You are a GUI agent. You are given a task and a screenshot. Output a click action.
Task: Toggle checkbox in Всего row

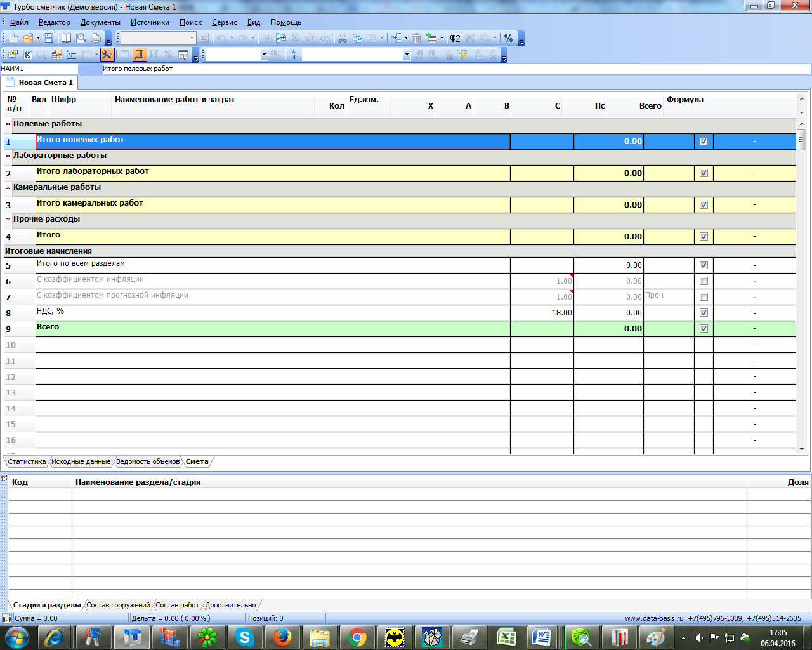click(x=704, y=329)
